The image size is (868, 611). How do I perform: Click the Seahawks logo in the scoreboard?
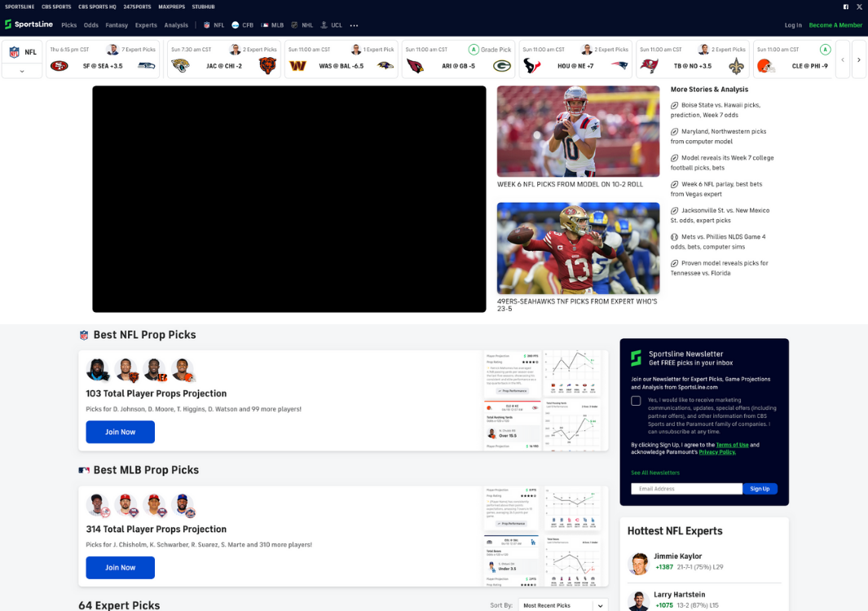147,66
